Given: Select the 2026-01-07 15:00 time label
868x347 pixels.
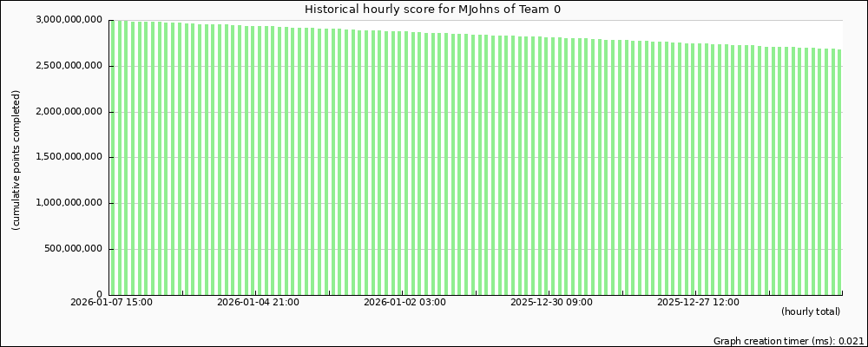Looking at the screenshot, I should coord(111,303).
